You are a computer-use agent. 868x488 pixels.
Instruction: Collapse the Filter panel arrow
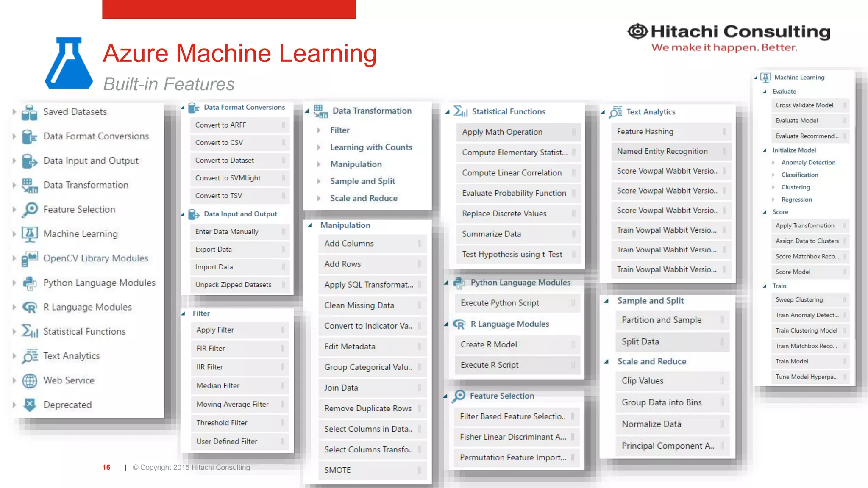(x=183, y=314)
